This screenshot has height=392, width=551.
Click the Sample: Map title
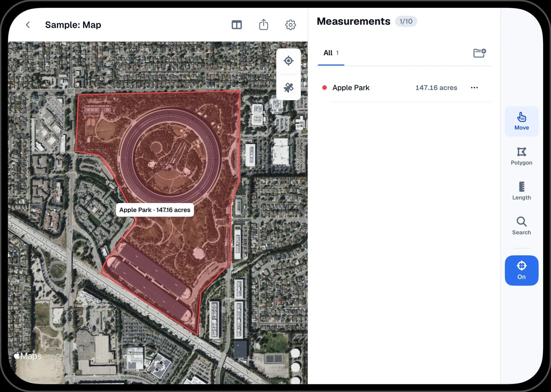73,25
